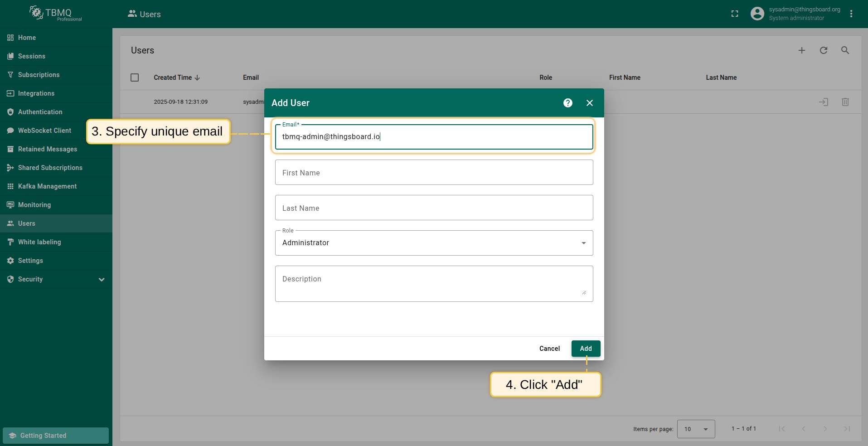Click the delete trash icon for sysadmin row
Screen dimensions: 868x446
click(x=845, y=102)
